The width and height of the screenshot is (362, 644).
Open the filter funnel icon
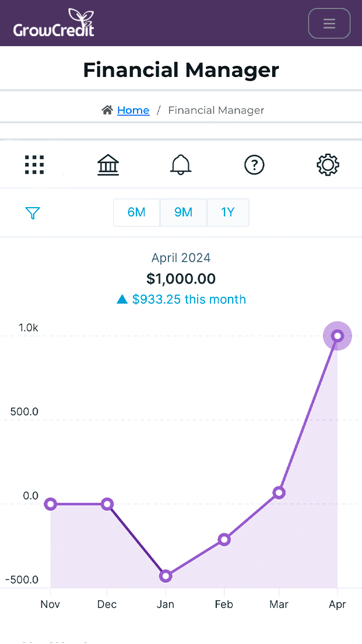pos(33,213)
